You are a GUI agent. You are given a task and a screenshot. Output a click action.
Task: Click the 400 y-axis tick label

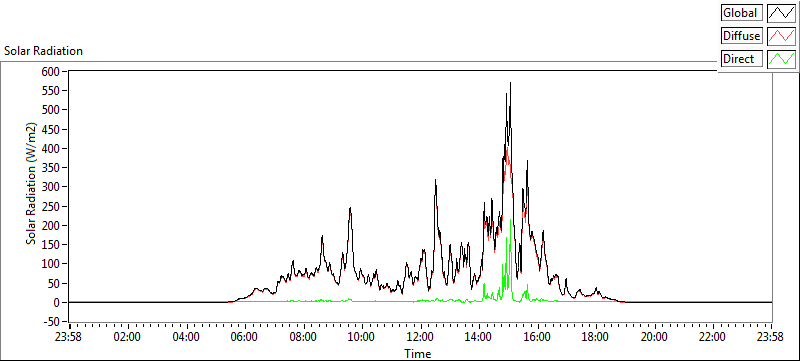51,148
